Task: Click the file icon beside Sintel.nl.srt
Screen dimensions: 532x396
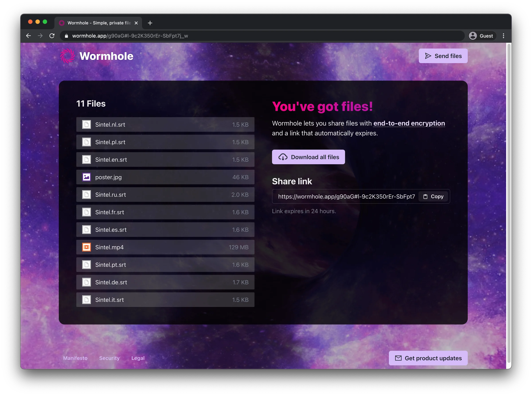Action: pos(86,125)
